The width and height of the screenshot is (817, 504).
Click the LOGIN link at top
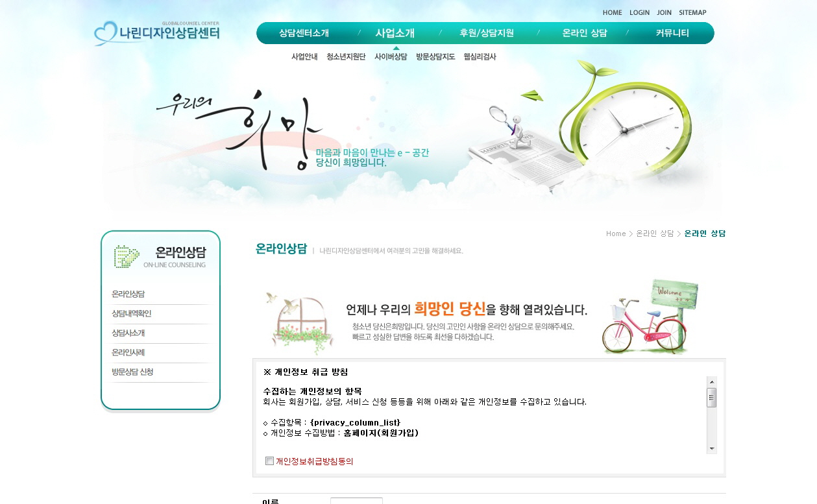point(639,12)
